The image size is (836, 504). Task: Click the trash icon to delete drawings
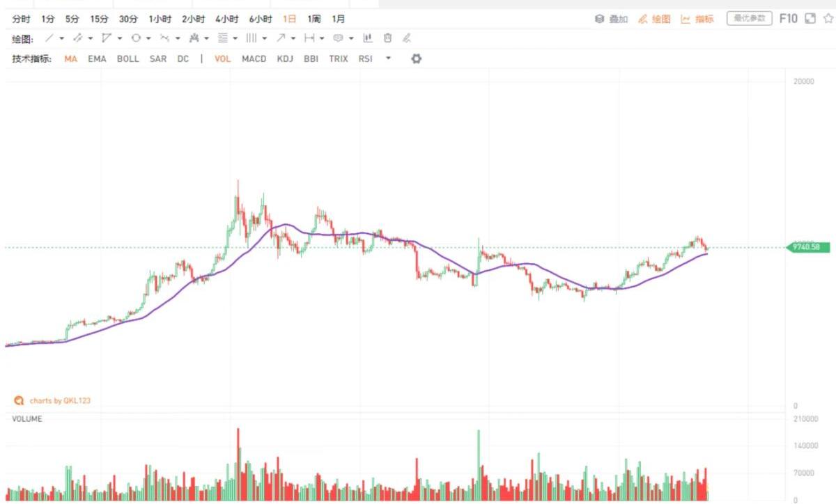[x=388, y=38]
